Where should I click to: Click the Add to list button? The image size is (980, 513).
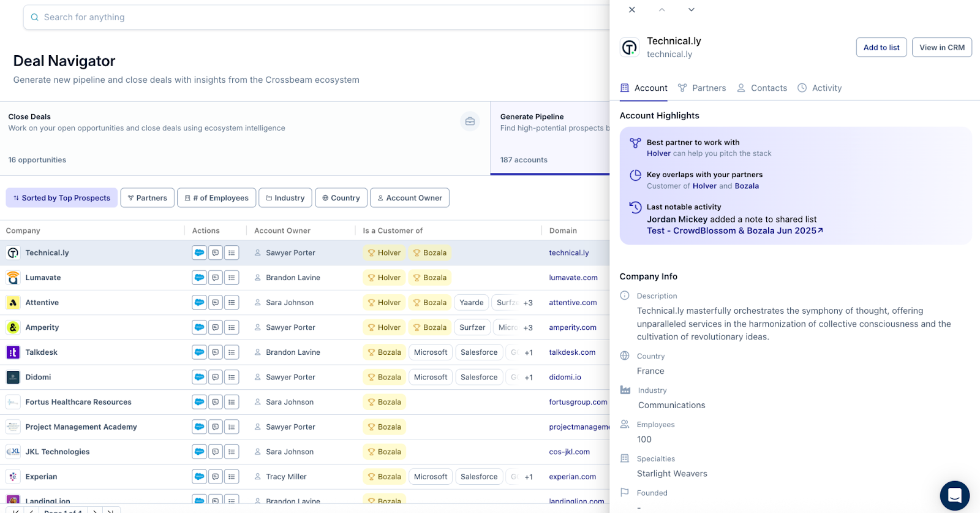click(x=881, y=47)
